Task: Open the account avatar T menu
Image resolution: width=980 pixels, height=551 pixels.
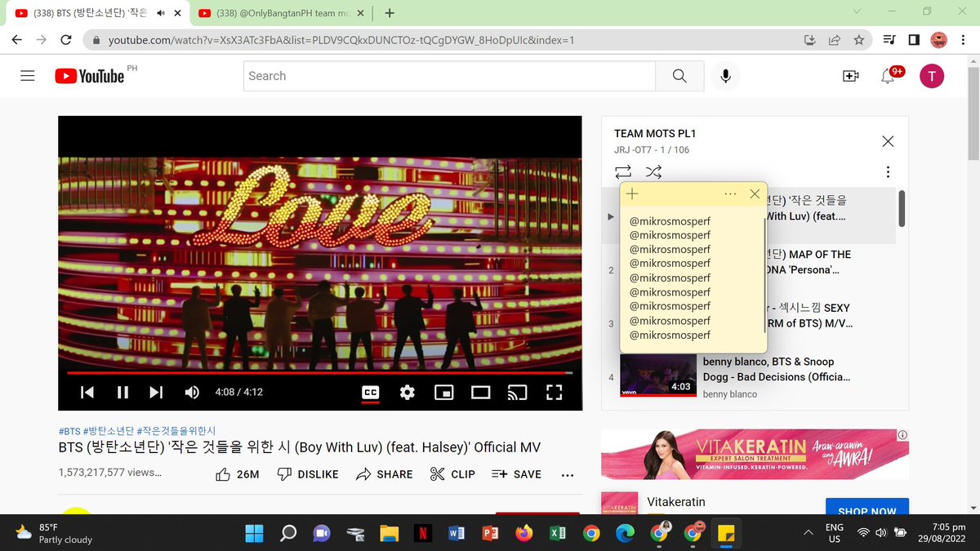Action: [x=932, y=76]
